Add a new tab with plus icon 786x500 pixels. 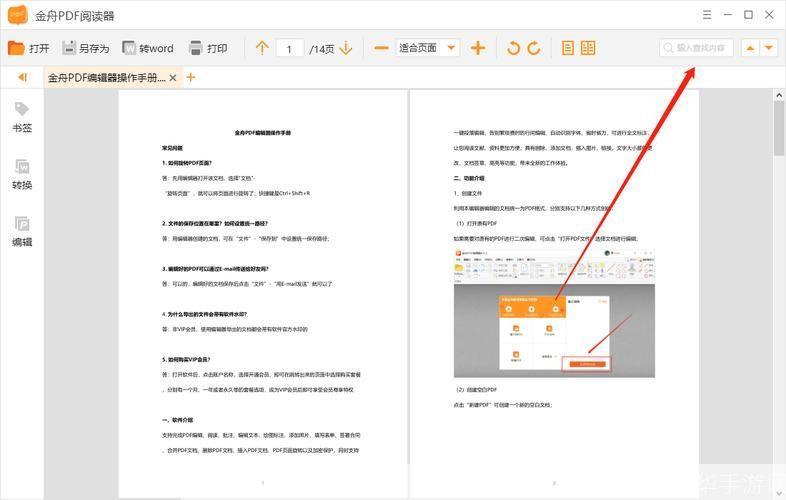(x=190, y=77)
